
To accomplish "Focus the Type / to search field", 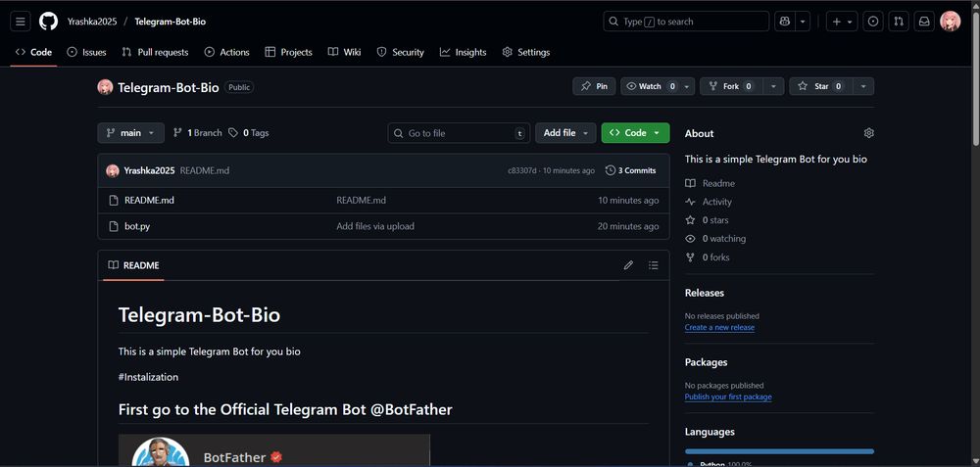I will pos(686,22).
